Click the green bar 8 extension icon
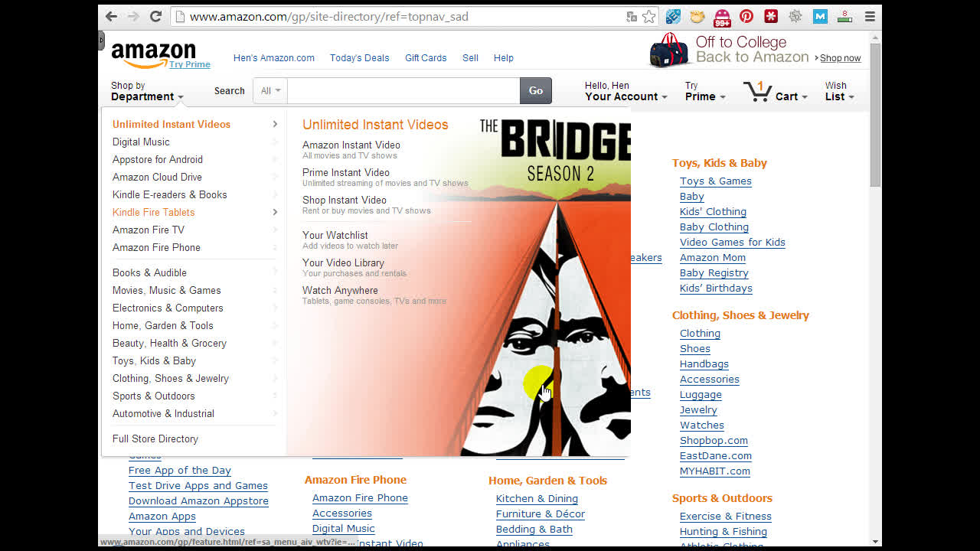 point(844,16)
